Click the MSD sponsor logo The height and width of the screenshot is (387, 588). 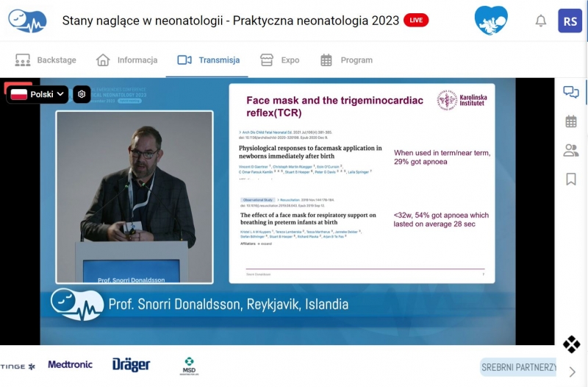pos(189,366)
